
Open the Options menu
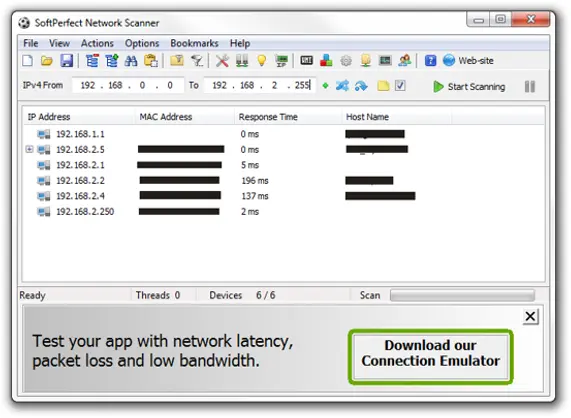(142, 43)
